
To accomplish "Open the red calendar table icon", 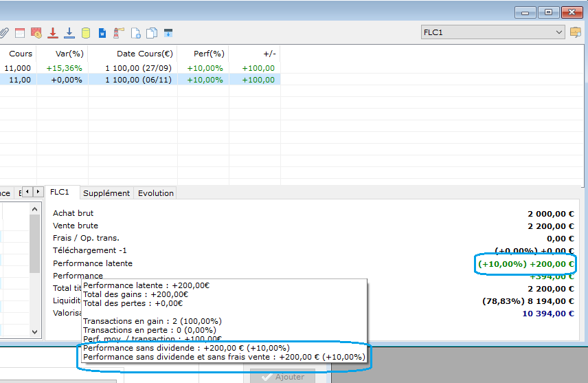I will pyautogui.click(x=20, y=33).
